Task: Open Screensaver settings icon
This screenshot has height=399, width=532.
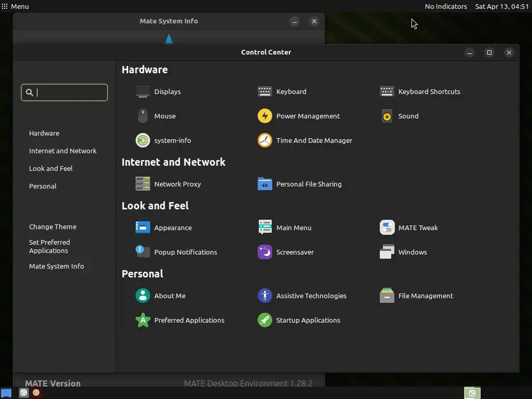Action: click(x=264, y=252)
